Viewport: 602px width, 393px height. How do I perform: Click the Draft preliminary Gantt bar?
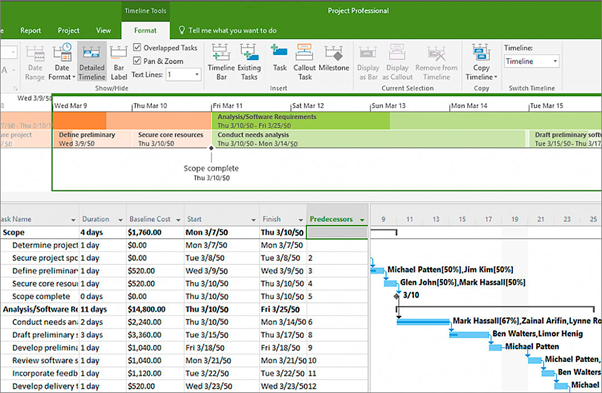(469, 335)
